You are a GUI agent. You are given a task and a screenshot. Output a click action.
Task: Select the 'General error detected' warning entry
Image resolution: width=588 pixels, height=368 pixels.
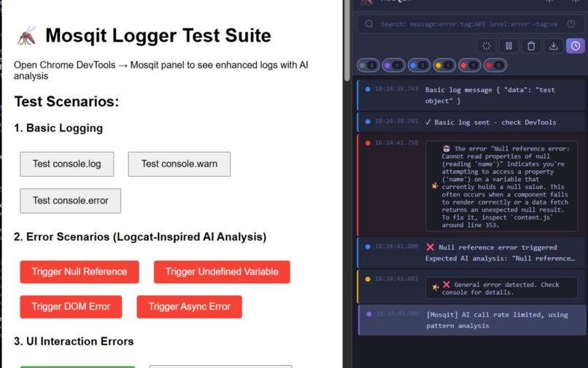471,286
